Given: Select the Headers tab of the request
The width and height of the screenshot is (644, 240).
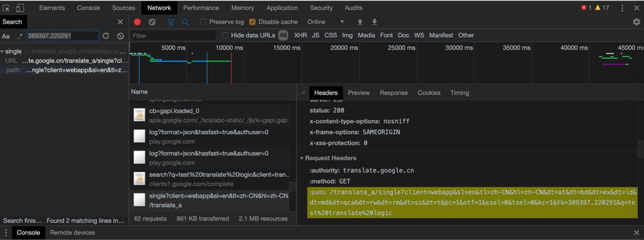Looking at the screenshot, I should (326, 93).
